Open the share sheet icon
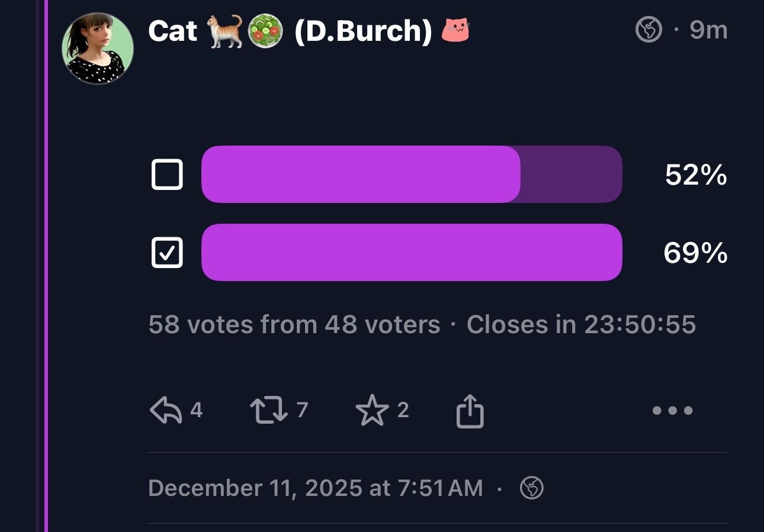 point(470,410)
